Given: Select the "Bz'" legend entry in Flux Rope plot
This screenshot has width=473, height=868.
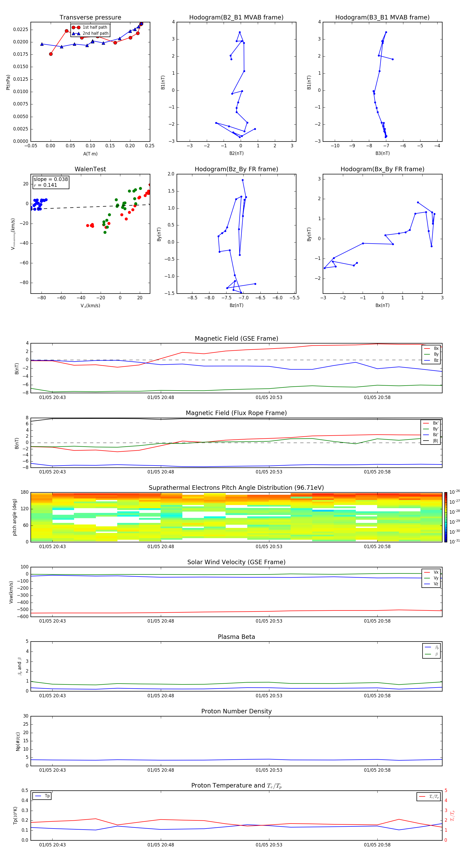Looking at the screenshot, I should point(431,435).
